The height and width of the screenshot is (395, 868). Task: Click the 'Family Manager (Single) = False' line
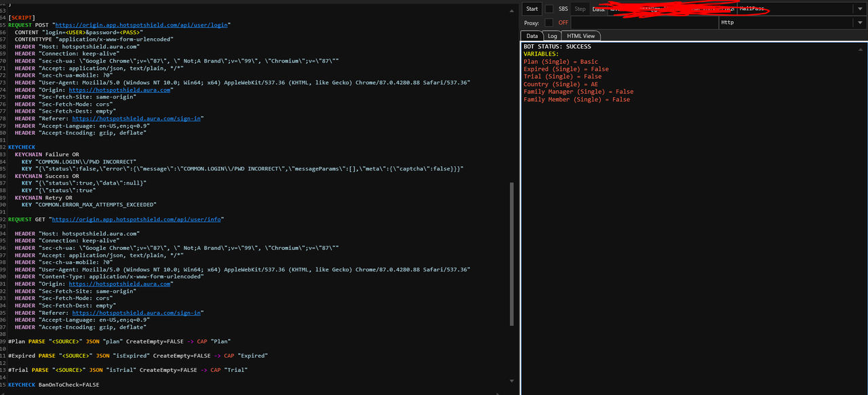tap(578, 92)
